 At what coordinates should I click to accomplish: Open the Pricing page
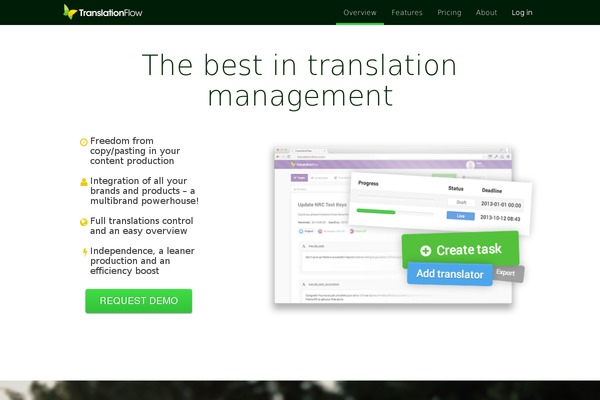point(449,13)
